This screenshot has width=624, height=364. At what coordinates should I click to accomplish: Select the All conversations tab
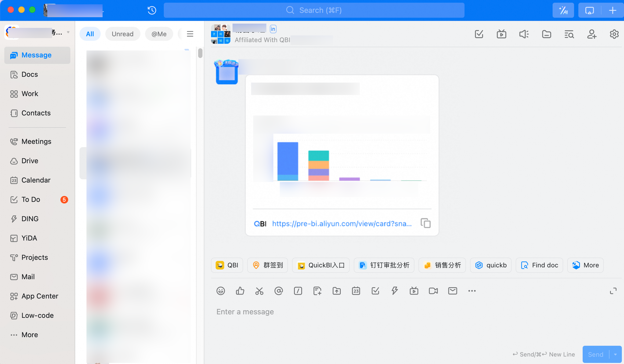pyautogui.click(x=90, y=34)
